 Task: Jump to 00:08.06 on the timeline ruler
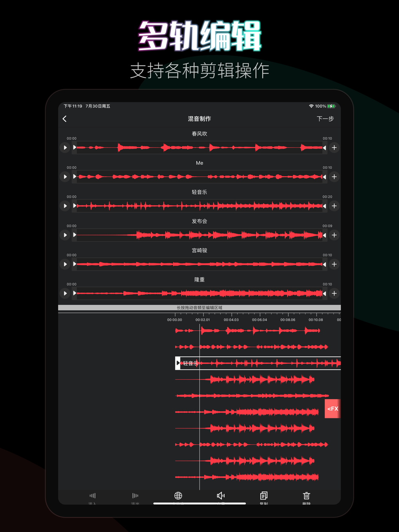288,319
